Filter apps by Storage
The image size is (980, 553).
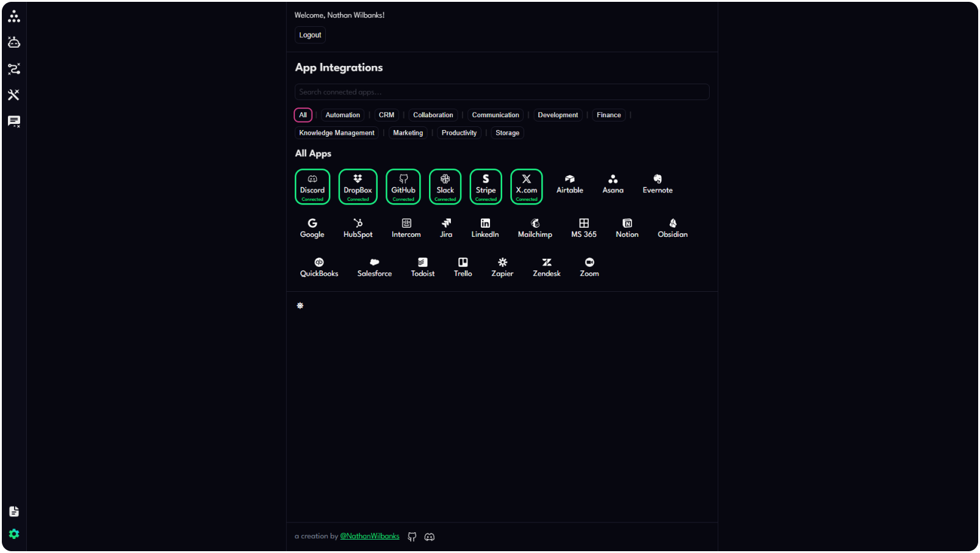click(x=508, y=132)
